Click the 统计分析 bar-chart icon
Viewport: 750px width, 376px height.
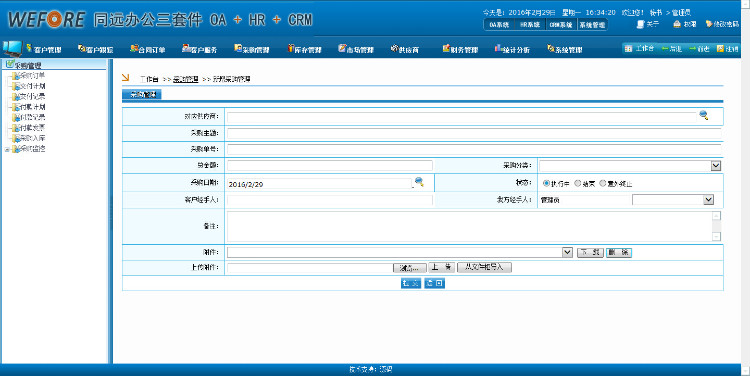(498, 48)
